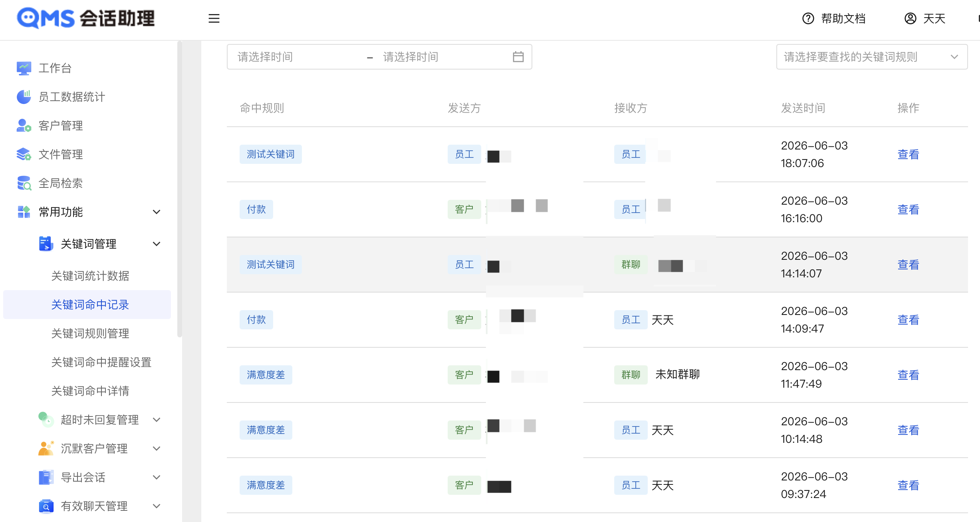Click the QMS 会话助理 logo
This screenshot has width=980, height=522.
pyautogui.click(x=85, y=18)
